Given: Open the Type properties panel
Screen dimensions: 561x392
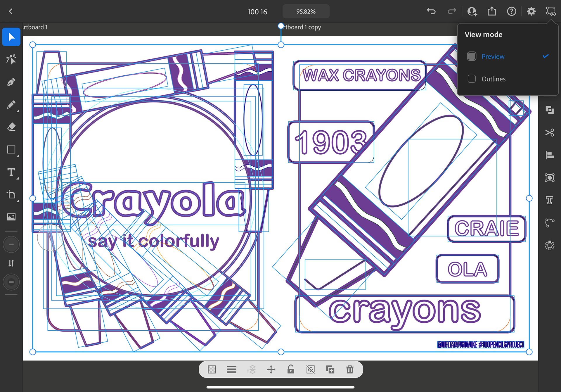Looking at the screenshot, I should point(550,200).
